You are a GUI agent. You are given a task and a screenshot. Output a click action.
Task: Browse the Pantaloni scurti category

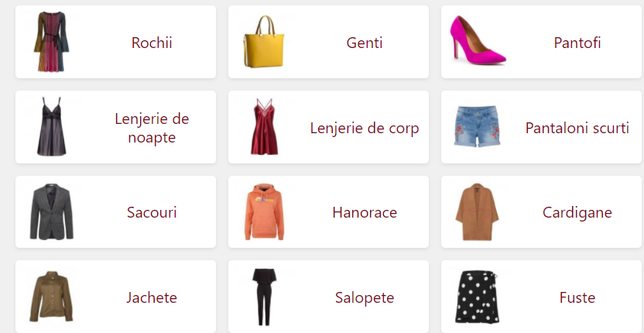pyautogui.click(x=577, y=128)
